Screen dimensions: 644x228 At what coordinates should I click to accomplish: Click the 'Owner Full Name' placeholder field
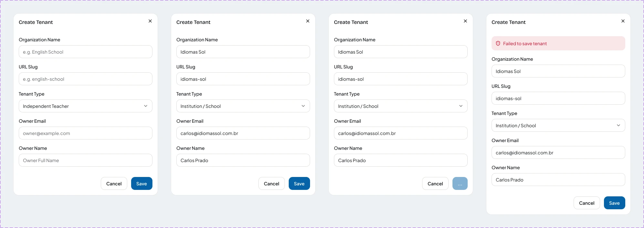pyautogui.click(x=86, y=160)
